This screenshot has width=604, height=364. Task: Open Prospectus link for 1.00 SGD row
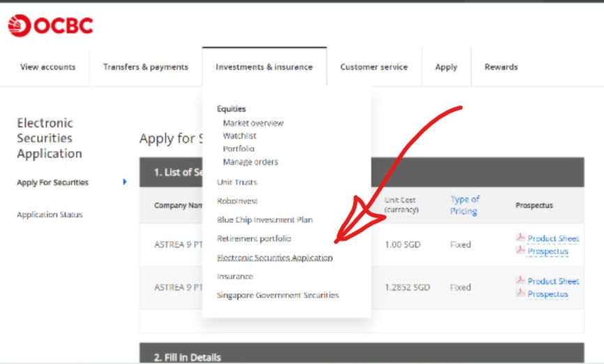click(548, 252)
